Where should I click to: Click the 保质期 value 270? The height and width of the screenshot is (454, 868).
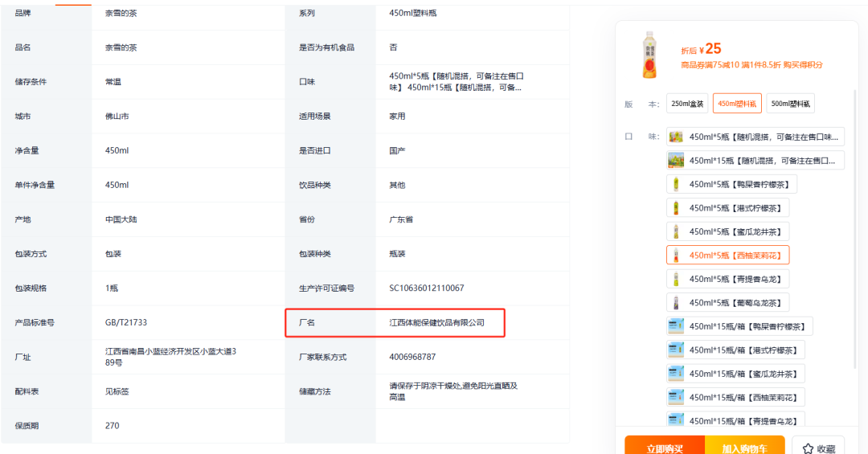click(112, 426)
